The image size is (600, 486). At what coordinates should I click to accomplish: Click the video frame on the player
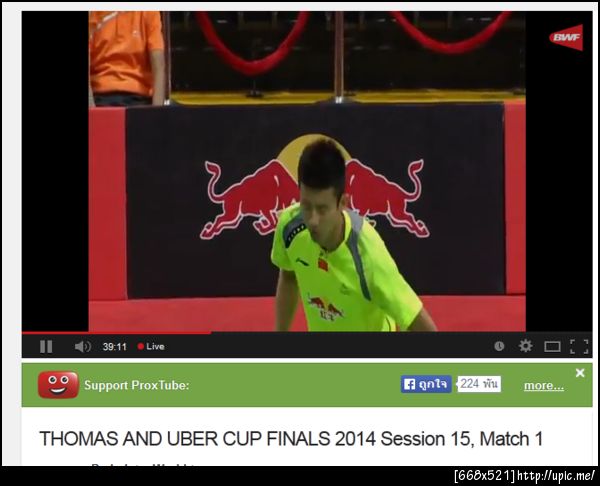tap(307, 171)
